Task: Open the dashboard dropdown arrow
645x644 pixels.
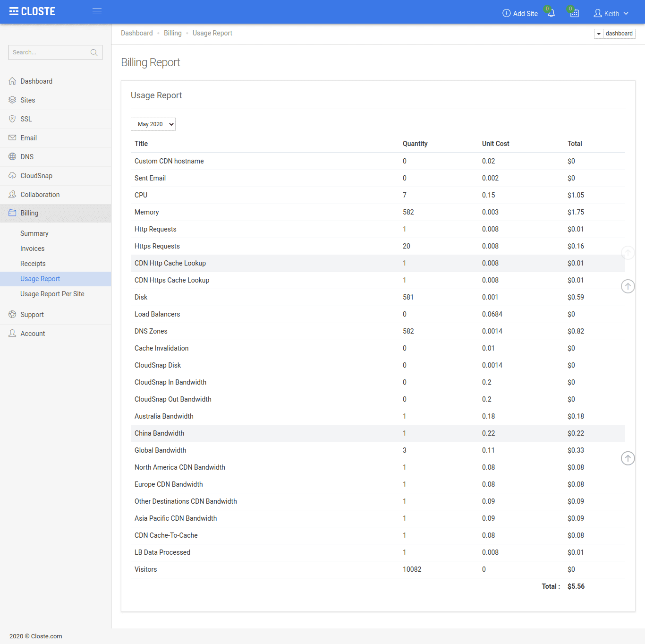Action: point(599,34)
